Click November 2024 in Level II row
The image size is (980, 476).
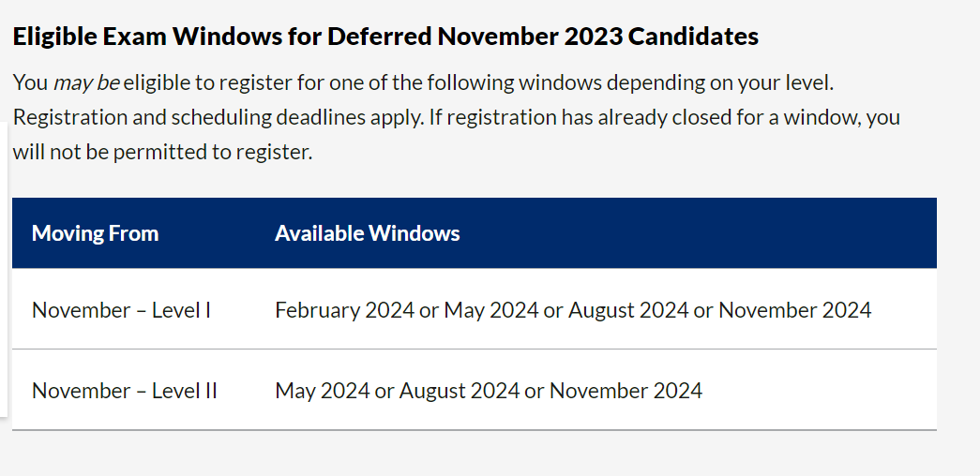tap(626, 391)
